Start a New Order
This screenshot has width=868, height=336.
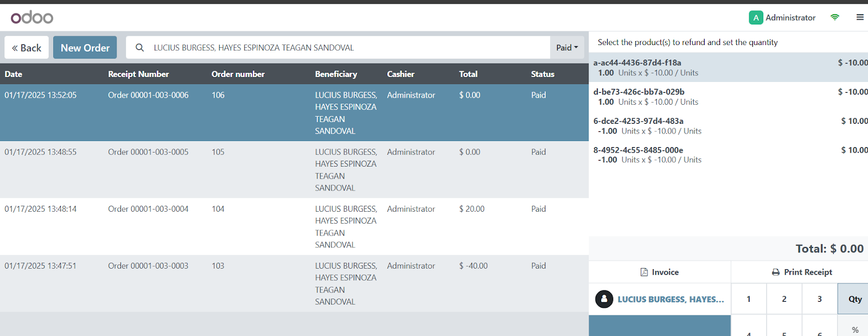[x=85, y=48]
